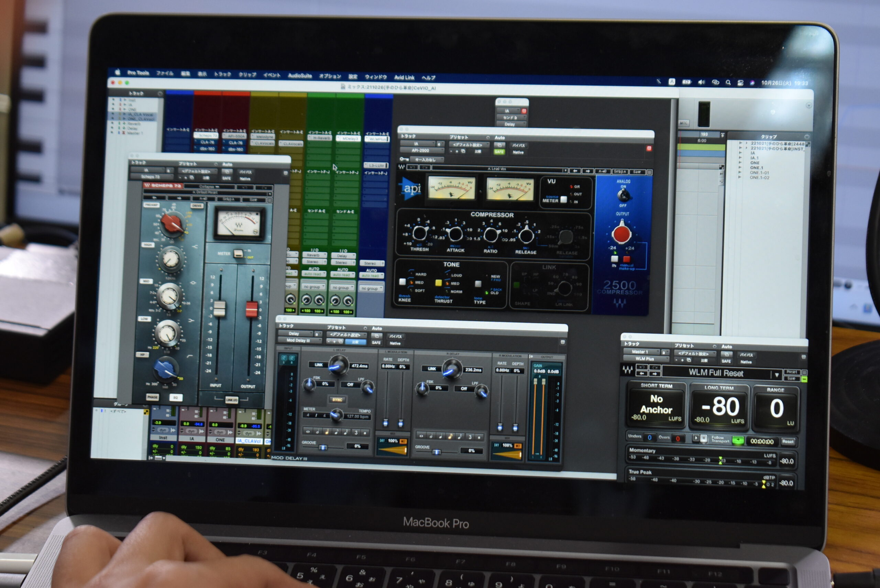880x588 pixels.
Task: Select half note value in L Delay section
Action: click(317, 432)
